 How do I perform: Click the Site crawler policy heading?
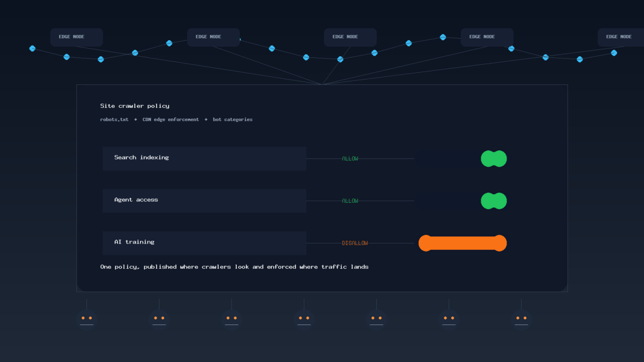tap(135, 106)
